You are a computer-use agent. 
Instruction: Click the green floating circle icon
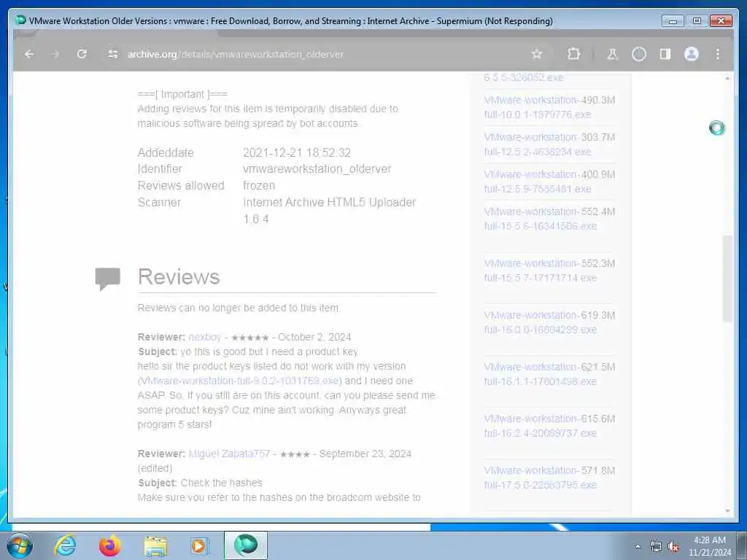click(716, 128)
